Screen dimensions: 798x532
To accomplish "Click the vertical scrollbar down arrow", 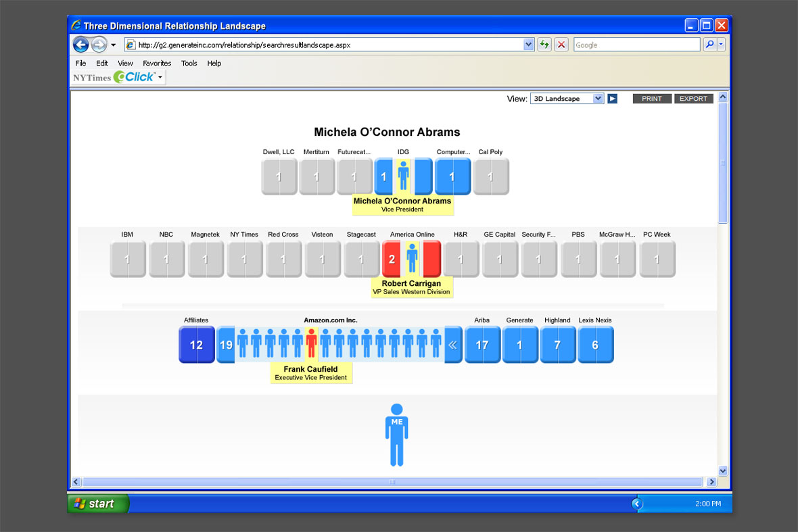I will click(x=723, y=471).
